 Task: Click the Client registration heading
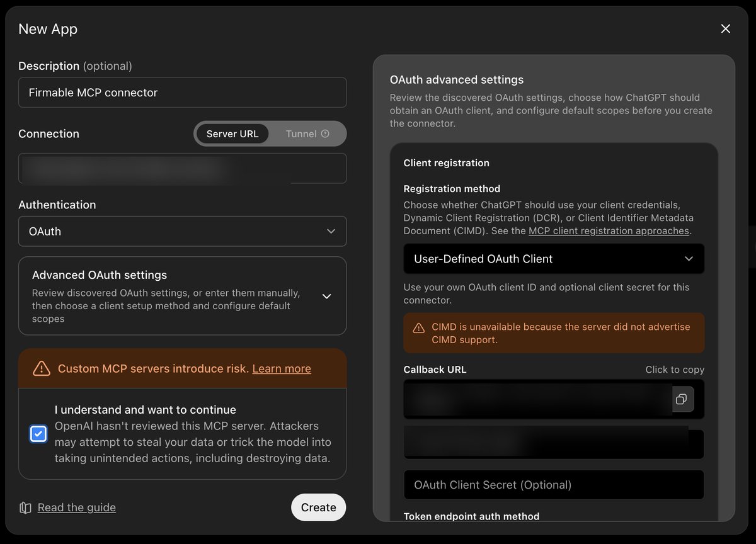pyautogui.click(x=447, y=162)
